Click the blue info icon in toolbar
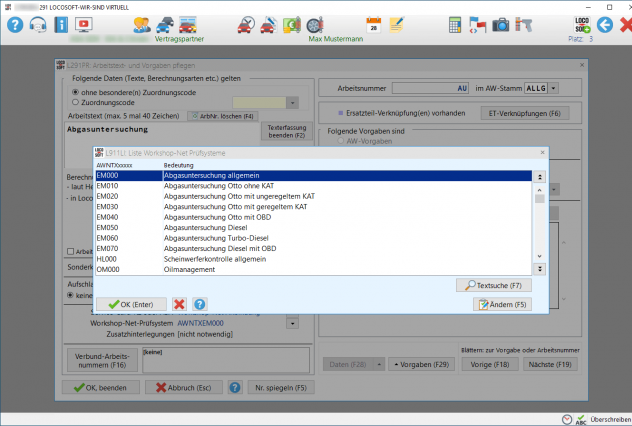The width and height of the screenshot is (632, 426). [61, 24]
